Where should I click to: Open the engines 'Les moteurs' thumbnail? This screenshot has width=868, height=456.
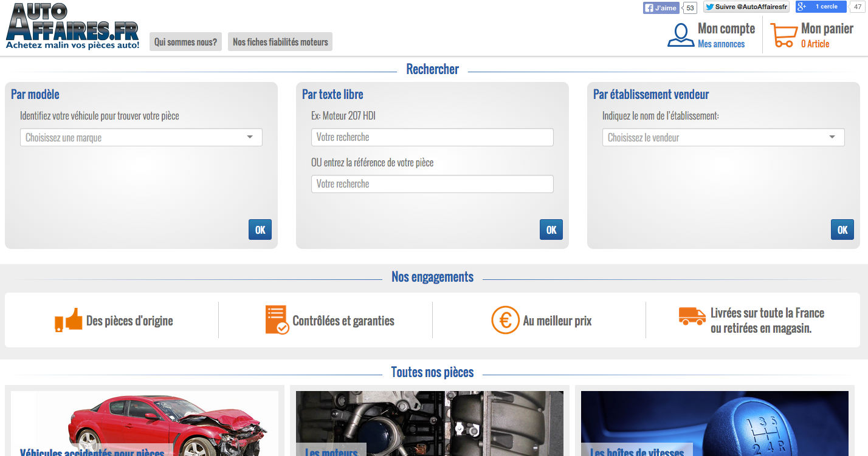[x=430, y=423]
